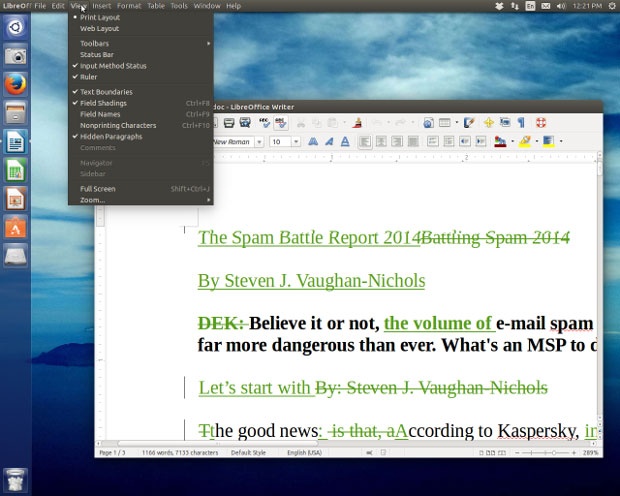Enable Field Names in View menu
The width and height of the screenshot is (620, 496).
[141, 114]
